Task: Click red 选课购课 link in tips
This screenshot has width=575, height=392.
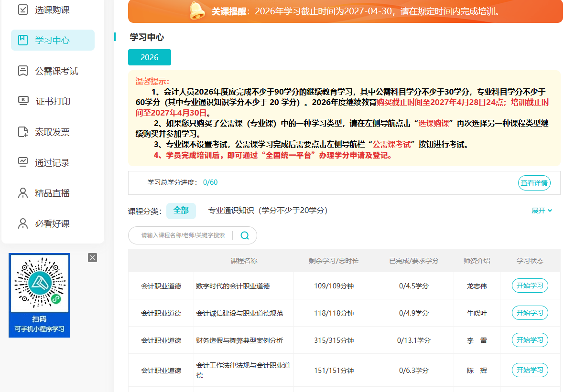Action: pyautogui.click(x=434, y=123)
